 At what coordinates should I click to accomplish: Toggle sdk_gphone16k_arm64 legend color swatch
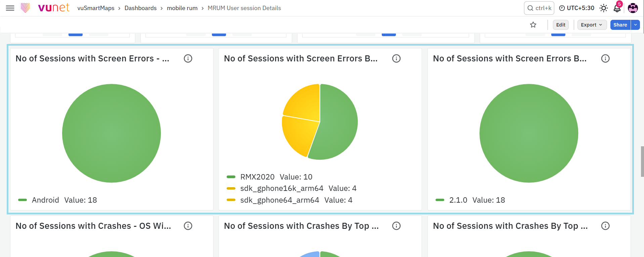pos(231,189)
